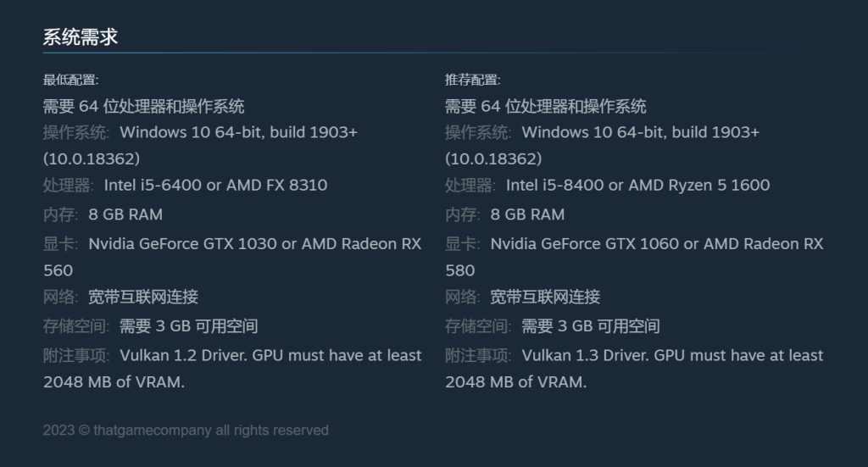The image size is (868, 467).
Task: Click 宽带互联网连接 in the minimum column
Action: [x=143, y=297]
